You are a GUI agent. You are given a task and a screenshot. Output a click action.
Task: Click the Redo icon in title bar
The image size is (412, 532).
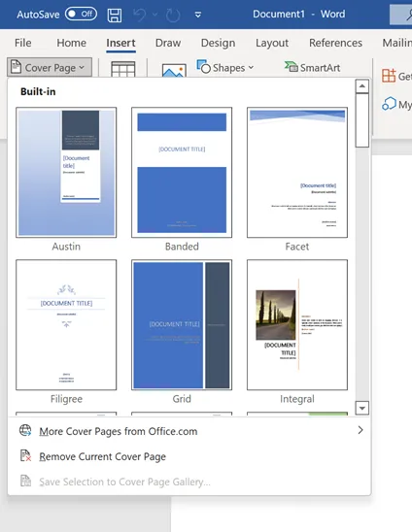tap(173, 16)
